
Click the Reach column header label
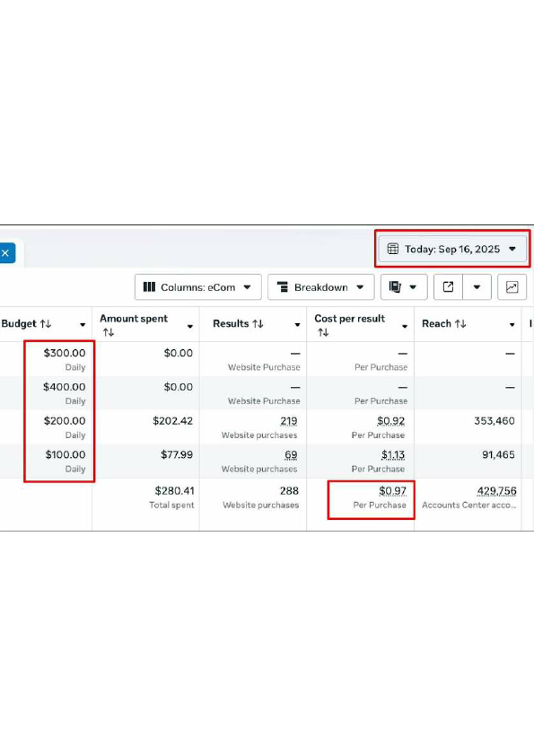[436, 323]
